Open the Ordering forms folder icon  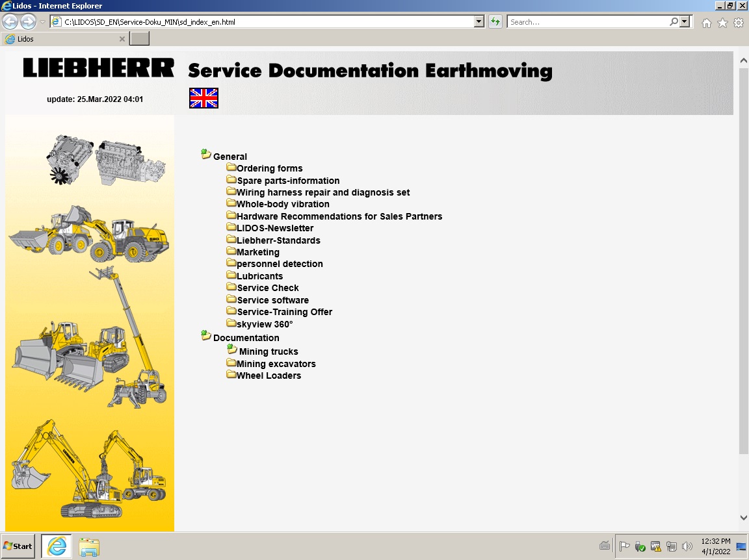tap(231, 167)
